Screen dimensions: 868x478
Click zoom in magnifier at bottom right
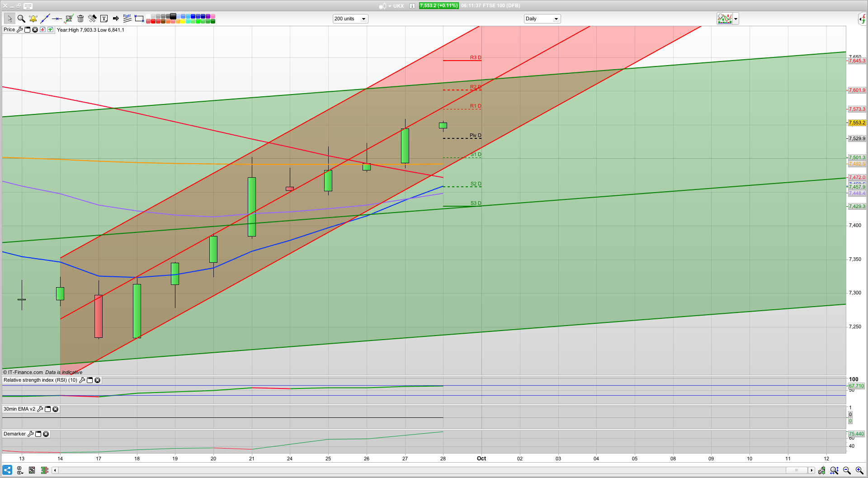tap(859, 471)
